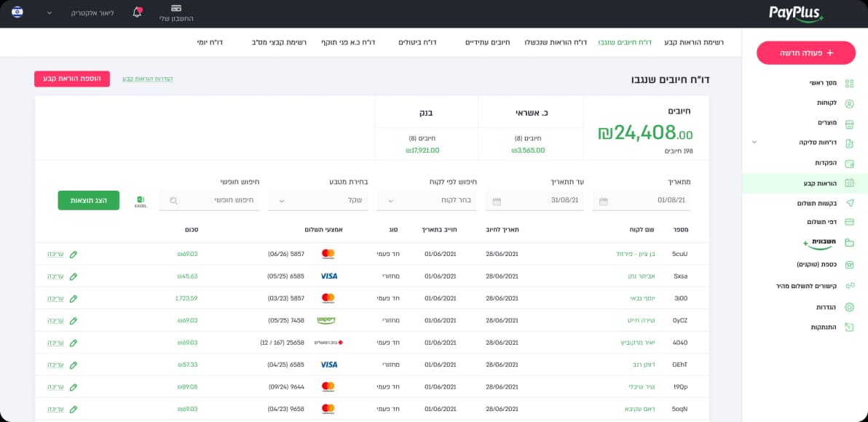Click the amount 1,723.59 in row 3i00
868x422 pixels.
coord(186,298)
